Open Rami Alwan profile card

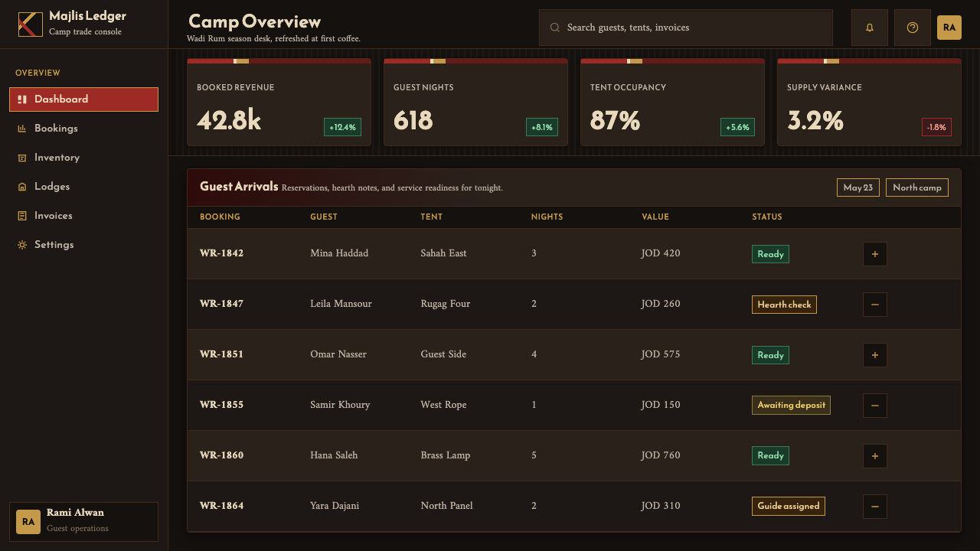pos(83,522)
